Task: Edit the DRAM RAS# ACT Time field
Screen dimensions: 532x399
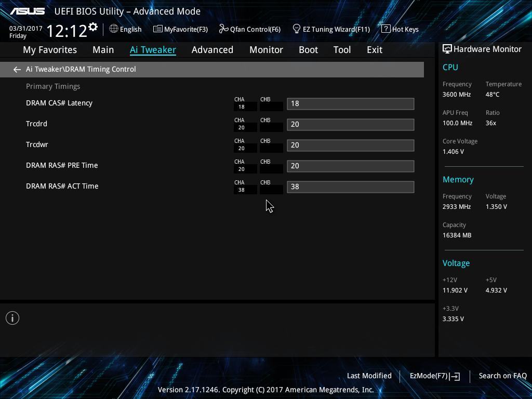Action: pyautogui.click(x=351, y=187)
